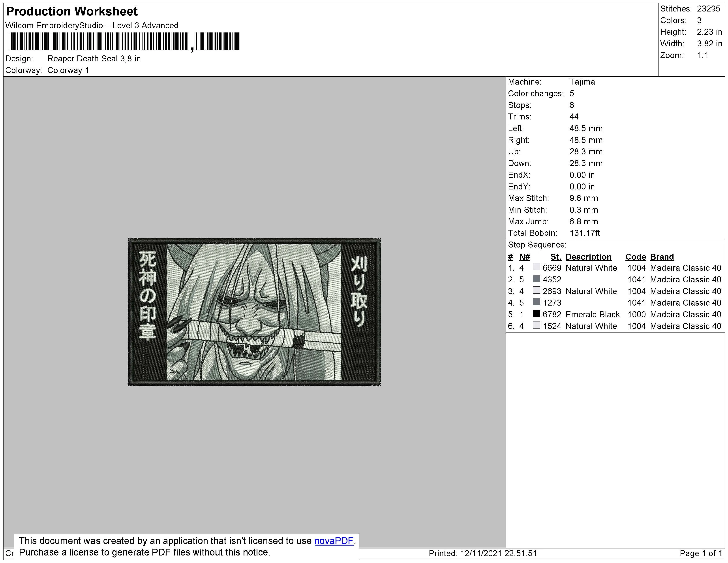
Task: Click design name 'Reaper Death Seal 3,8 in'
Action: 94,59
